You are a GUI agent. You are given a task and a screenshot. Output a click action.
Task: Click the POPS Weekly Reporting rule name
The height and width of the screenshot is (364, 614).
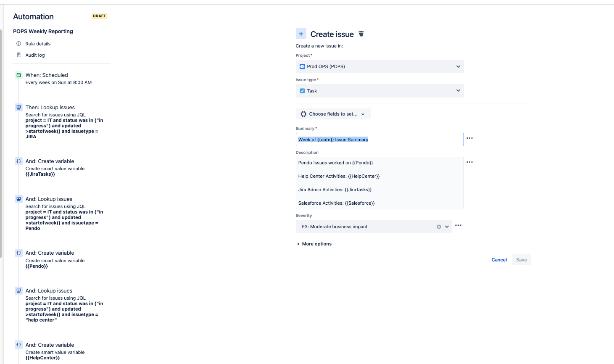click(43, 32)
